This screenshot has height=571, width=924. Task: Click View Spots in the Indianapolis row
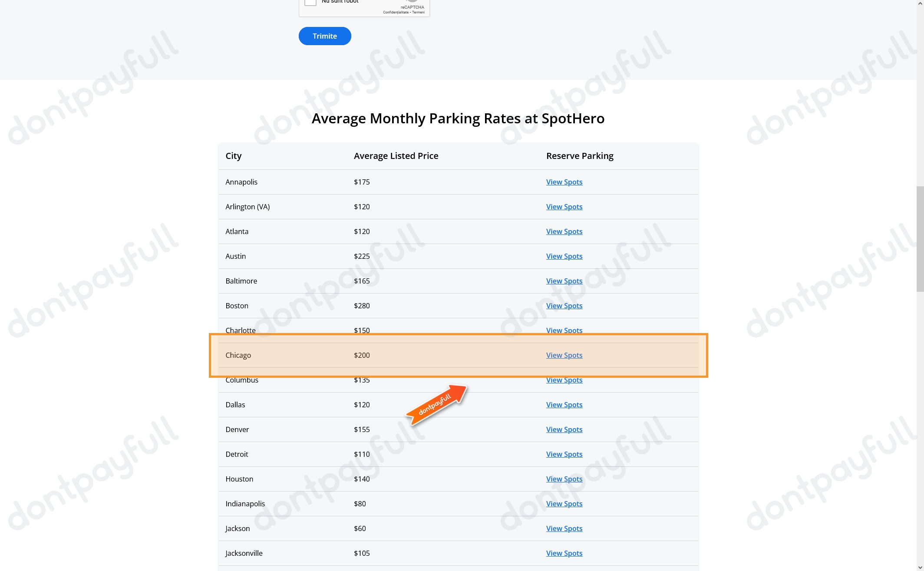coord(564,504)
